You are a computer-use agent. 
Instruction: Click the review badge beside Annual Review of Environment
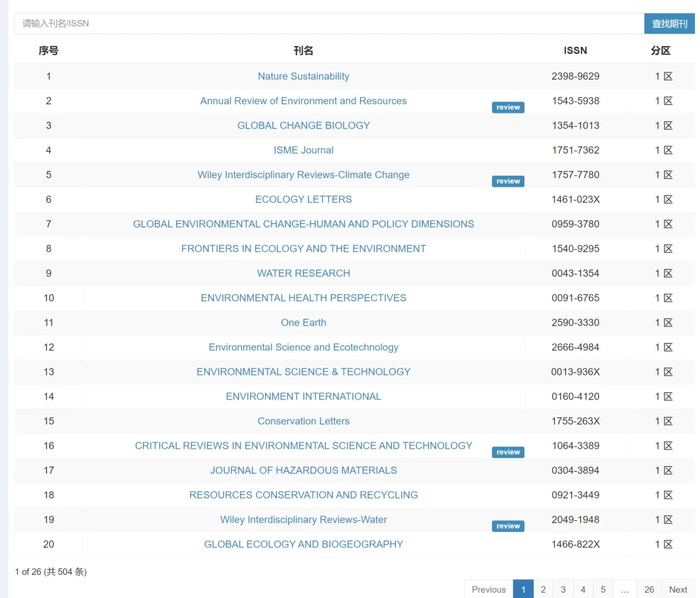click(x=507, y=108)
